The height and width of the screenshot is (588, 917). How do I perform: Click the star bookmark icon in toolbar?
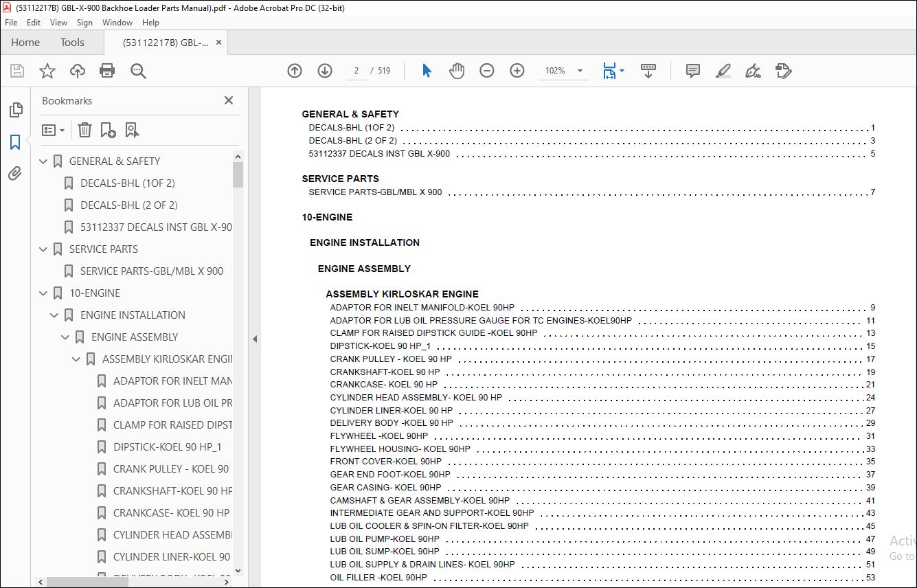[47, 71]
